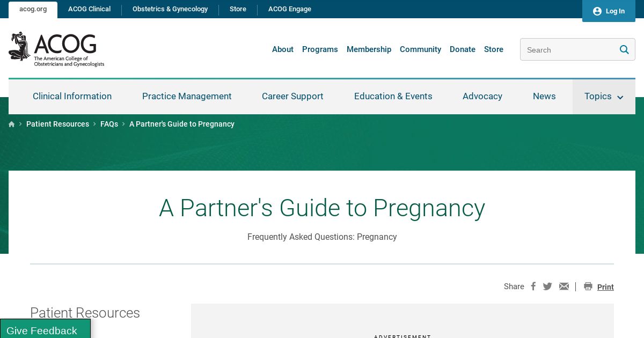Open Career Support menu

click(292, 97)
